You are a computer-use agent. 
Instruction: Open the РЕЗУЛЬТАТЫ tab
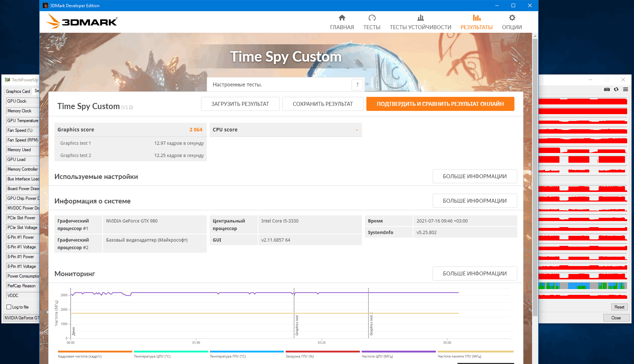(x=477, y=22)
